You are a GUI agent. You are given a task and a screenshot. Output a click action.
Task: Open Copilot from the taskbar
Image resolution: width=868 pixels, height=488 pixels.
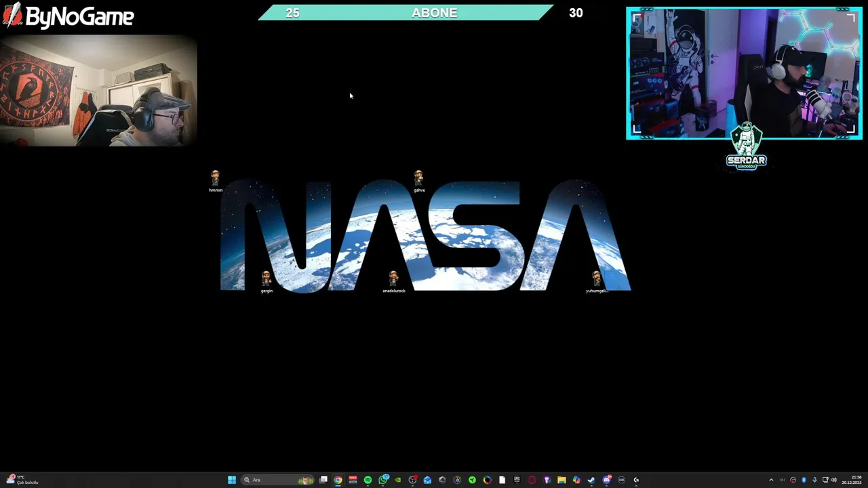[x=576, y=480]
